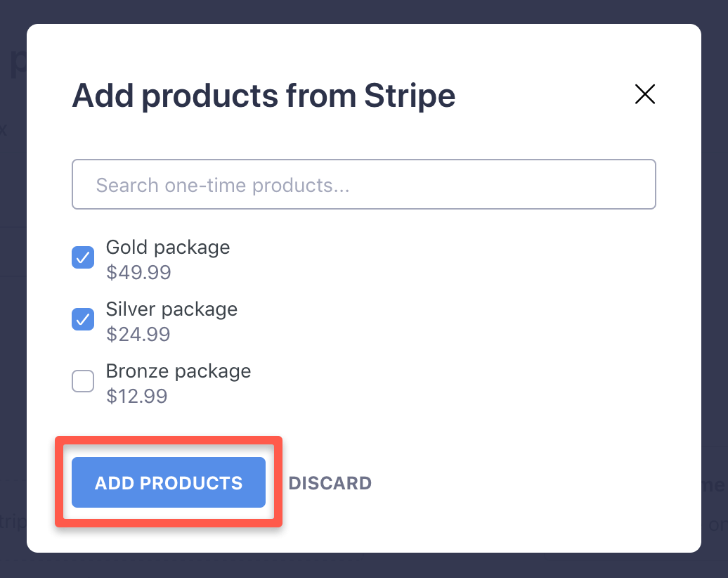Click the $24.99 price label
Screen dimensions: 728x578
coord(138,335)
